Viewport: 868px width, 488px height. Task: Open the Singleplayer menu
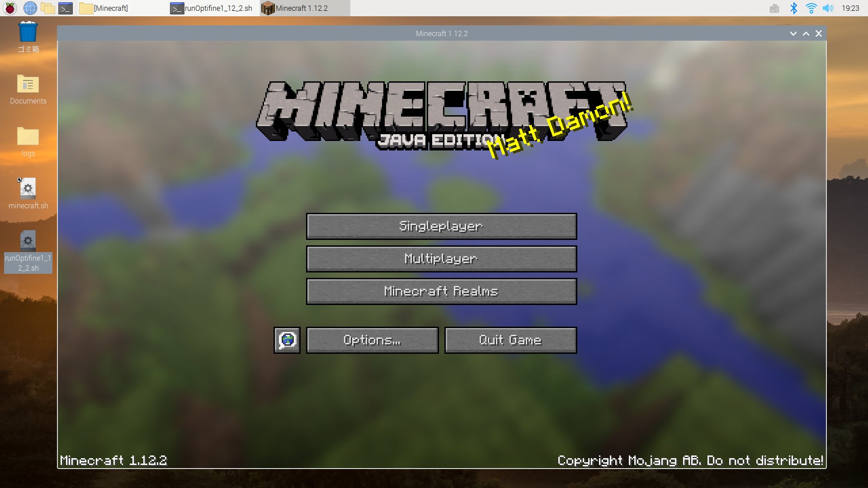coord(441,226)
